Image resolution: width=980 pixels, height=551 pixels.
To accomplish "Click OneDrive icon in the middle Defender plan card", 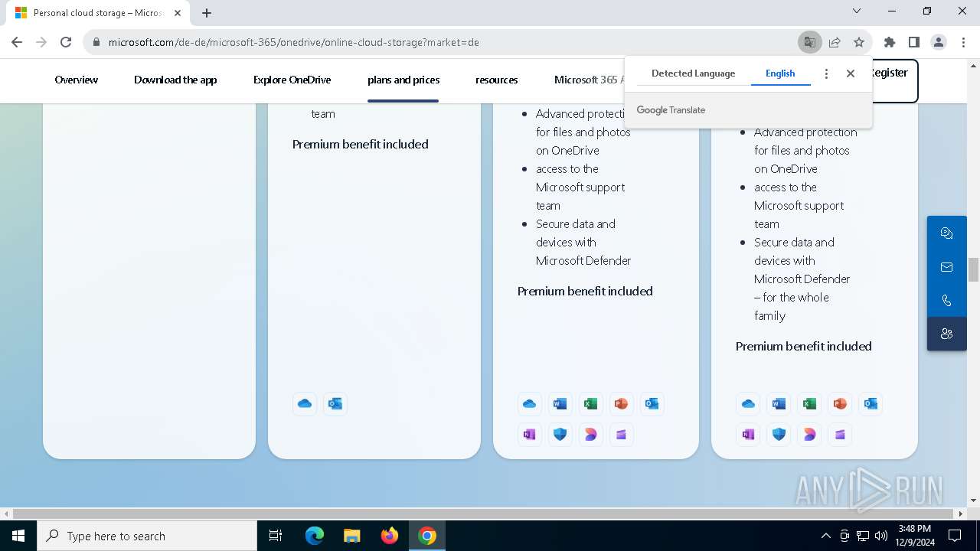I will pyautogui.click(x=529, y=403).
